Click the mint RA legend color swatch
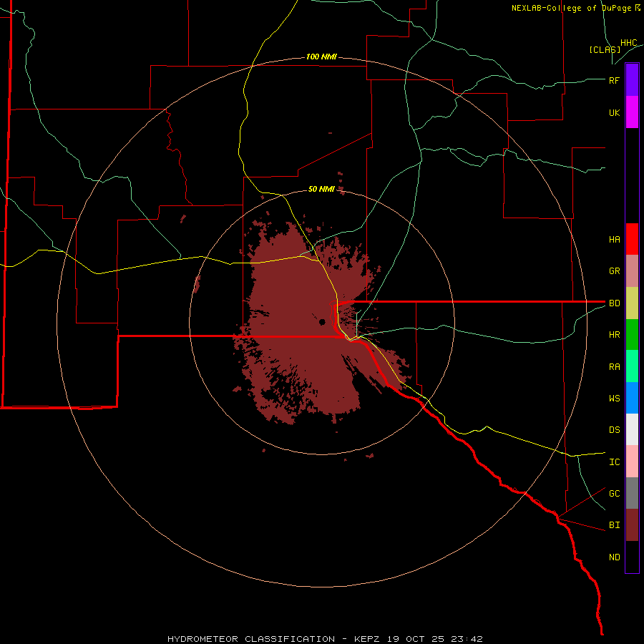 [632, 366]
